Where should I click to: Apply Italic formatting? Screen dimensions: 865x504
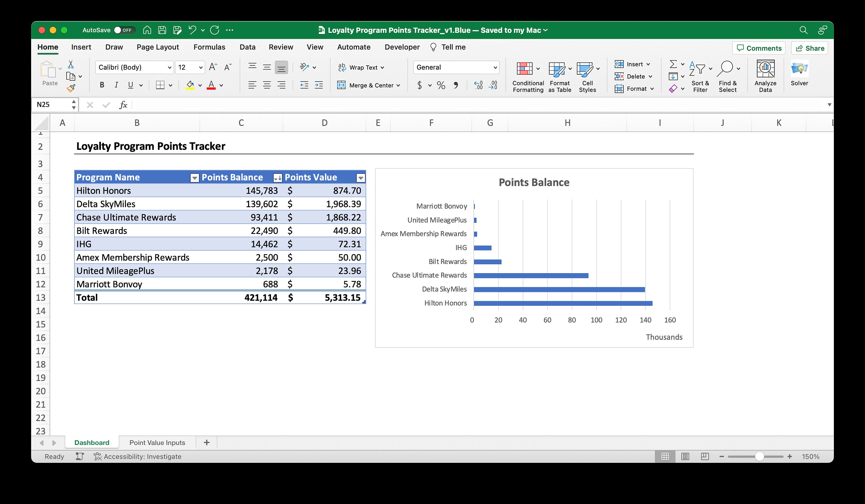coord(116,85)
